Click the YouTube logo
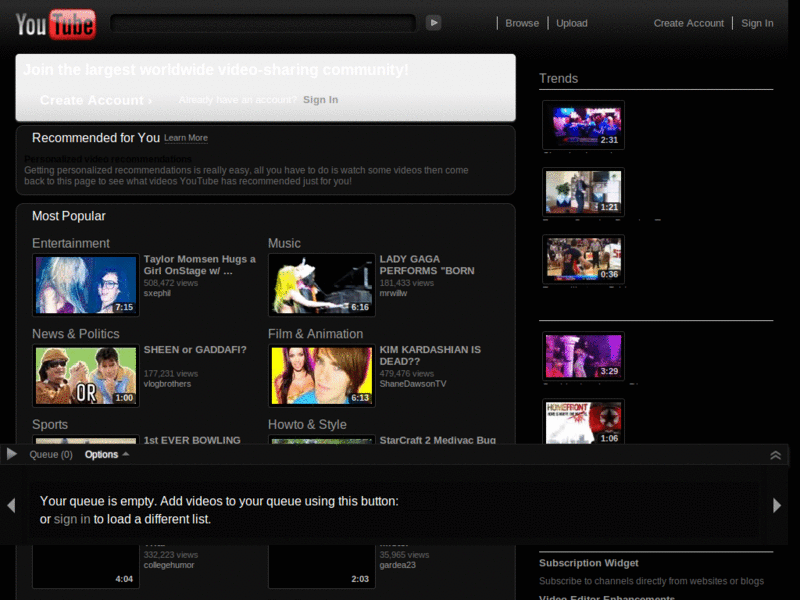 56,24
